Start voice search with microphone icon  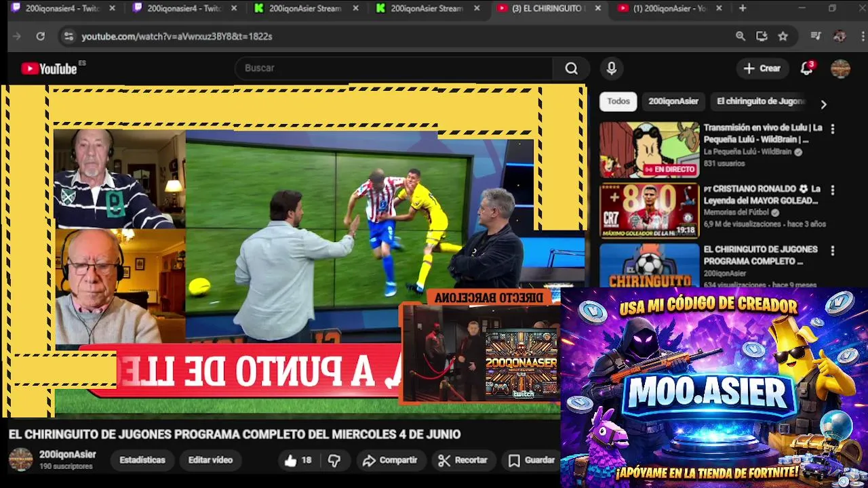611,68
